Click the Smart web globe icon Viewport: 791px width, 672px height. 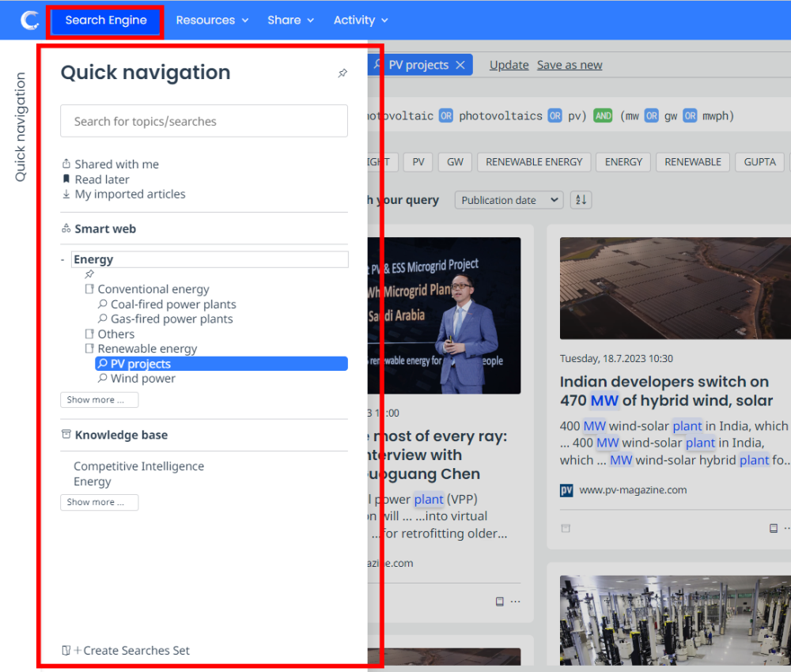coord(66,228)
